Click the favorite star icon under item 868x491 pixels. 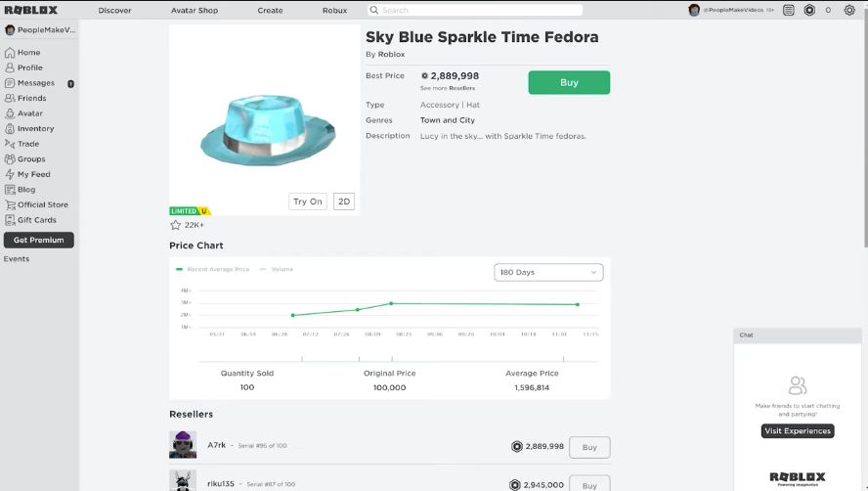(x=176, y=225)
